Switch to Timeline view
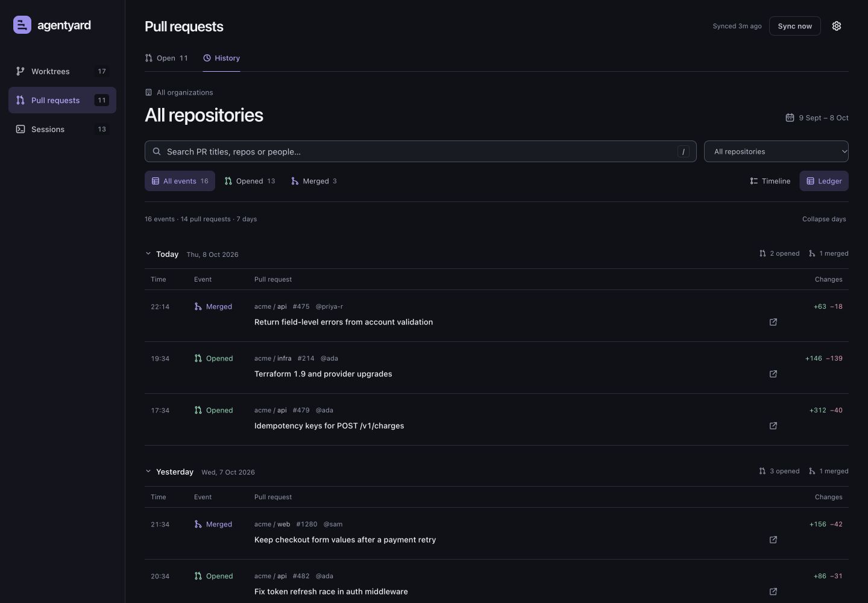The width and height of the screenshot is (868, 603). pos(770,181)
